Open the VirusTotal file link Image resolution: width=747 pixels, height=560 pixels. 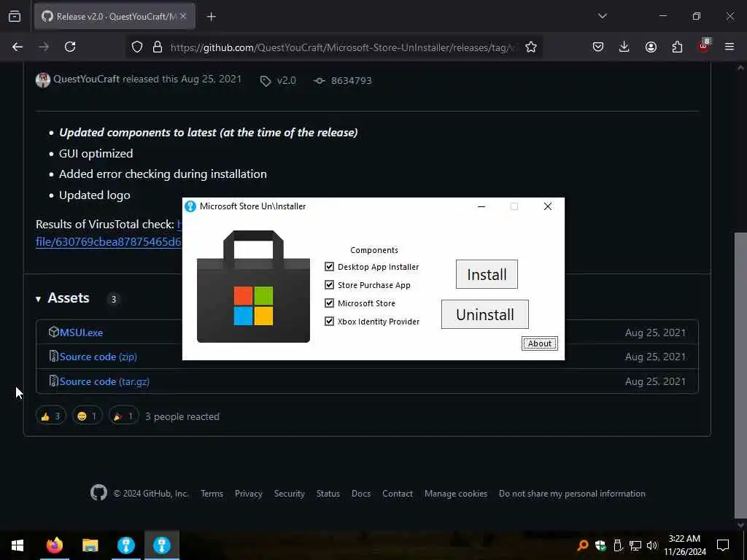click(108, 241)
